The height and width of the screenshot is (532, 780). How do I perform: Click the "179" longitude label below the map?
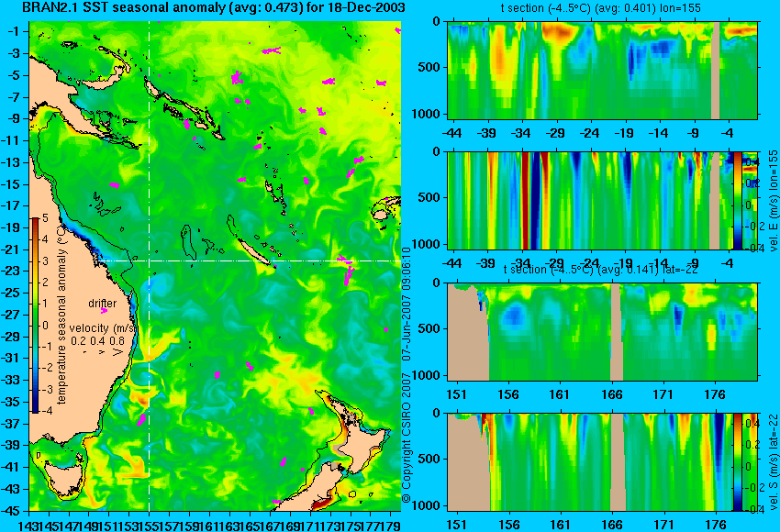coord(392,525)
